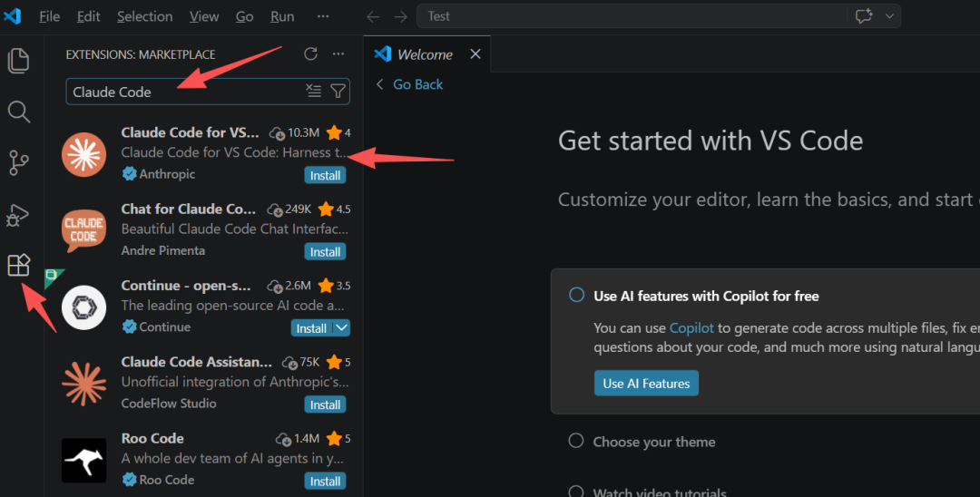Image resolution: width=980 pixels, height=497 pixels.
Task: Click the Test command center search box
Action: point(632,16)
